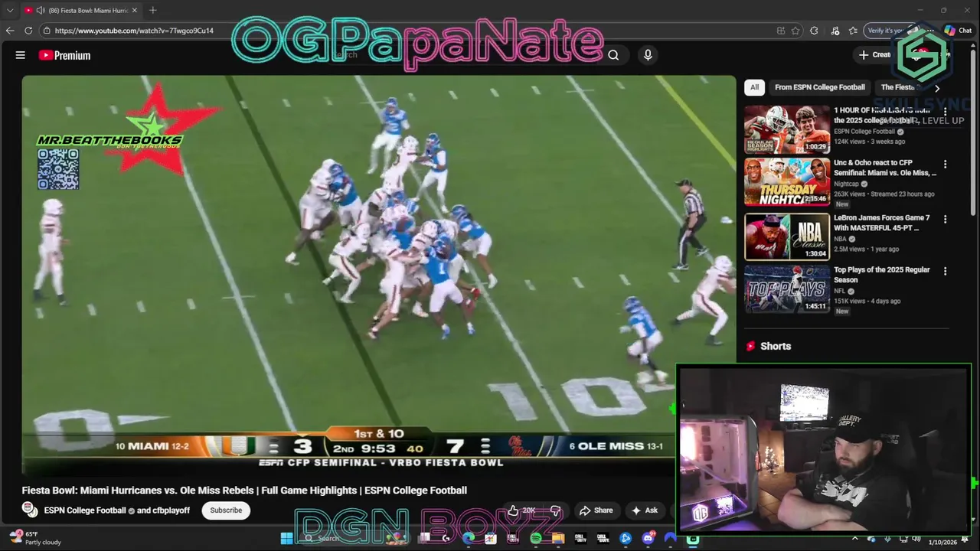Open options menu for Top Plays video
Viewport: 980px width, 551px height.
(945, 271)
